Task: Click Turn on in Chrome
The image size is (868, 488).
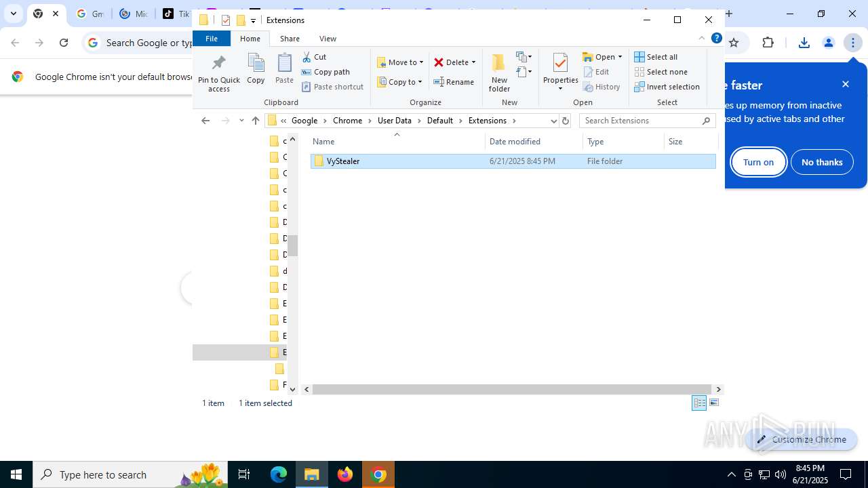Action: point(758,162)
